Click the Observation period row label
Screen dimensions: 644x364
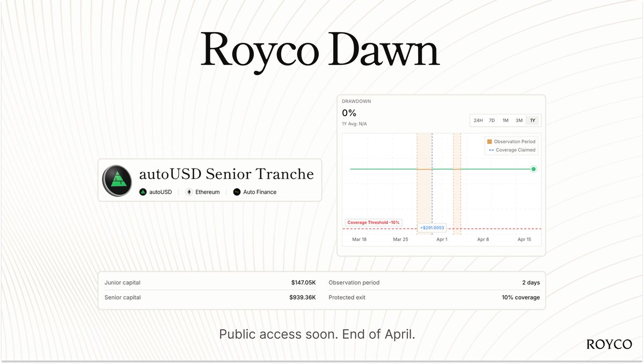point(354,282)
